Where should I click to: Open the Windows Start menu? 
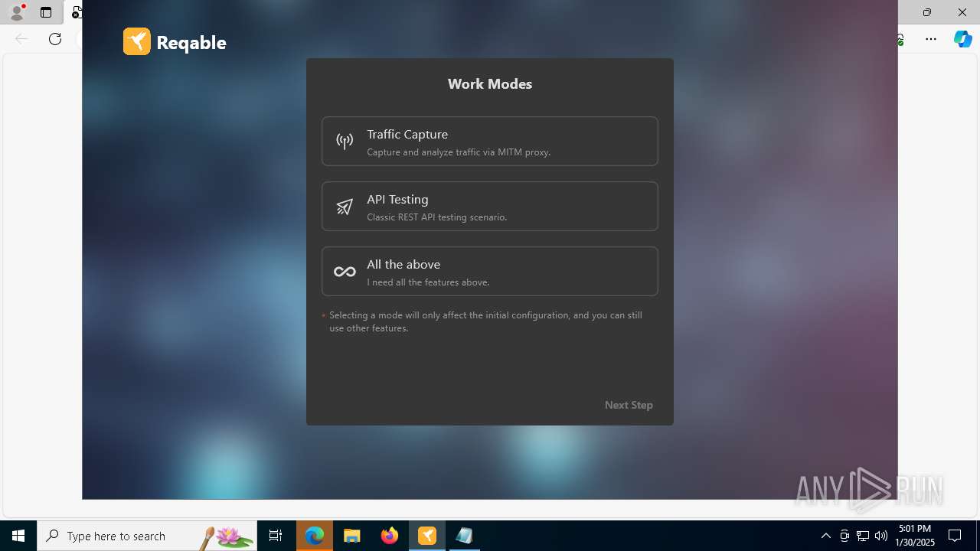pos(18,536)
